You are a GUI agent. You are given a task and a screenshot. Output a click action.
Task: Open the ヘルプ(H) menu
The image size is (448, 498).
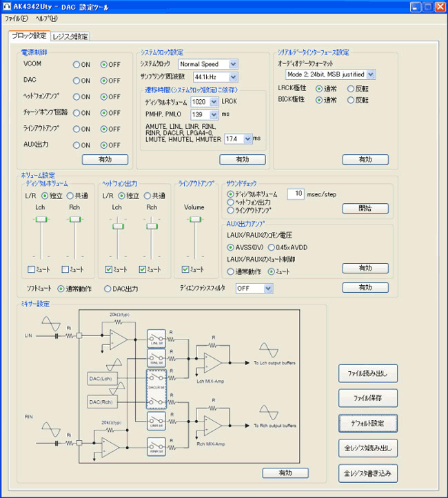point(46,19)
